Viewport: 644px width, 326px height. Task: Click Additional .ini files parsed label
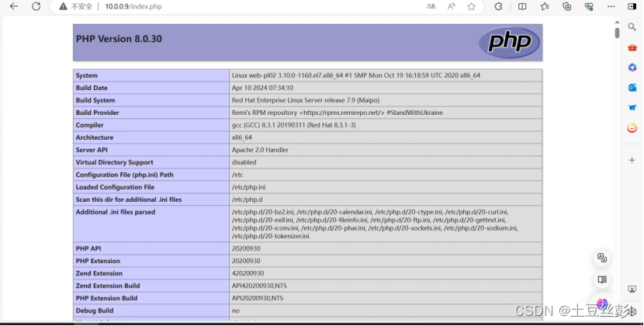coord(116,212)
